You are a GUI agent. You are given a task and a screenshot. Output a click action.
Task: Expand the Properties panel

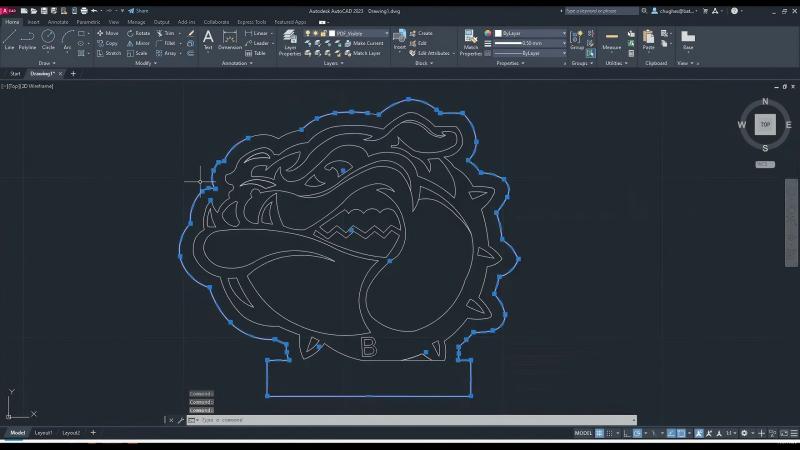pyautogui.click(x=510, y=63)
